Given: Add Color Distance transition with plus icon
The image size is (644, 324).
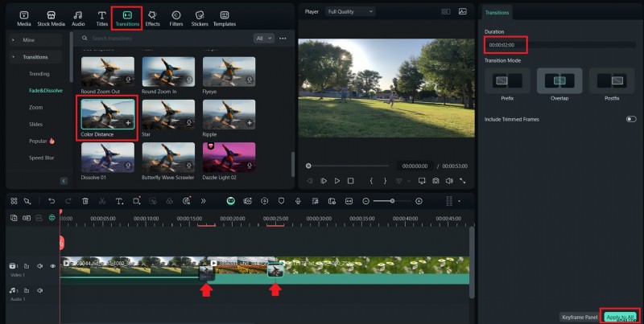Looking at the screenshot, I should click(x=128, y=123).
